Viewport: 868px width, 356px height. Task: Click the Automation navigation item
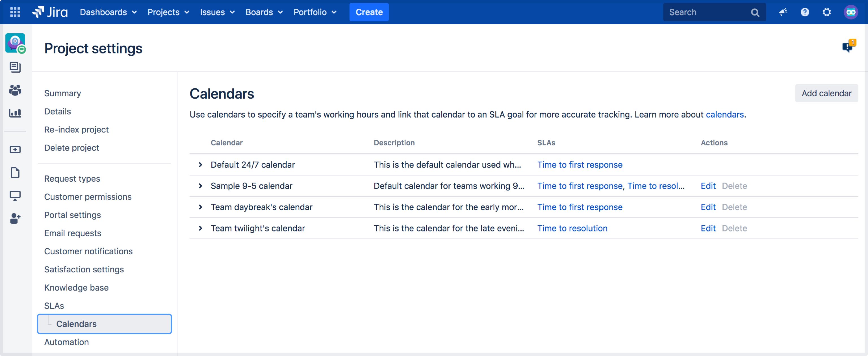click(x=66, y=342)
